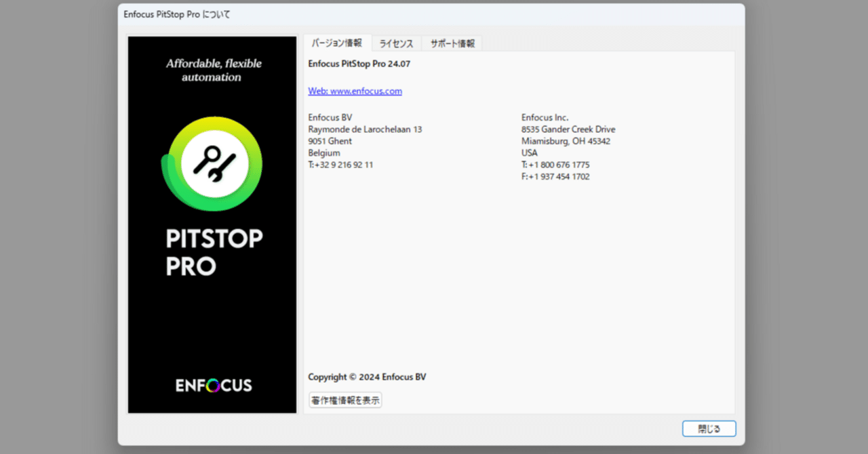
Task: Click the circular PitStop wrench logo icon
Action: pos(212,163)
